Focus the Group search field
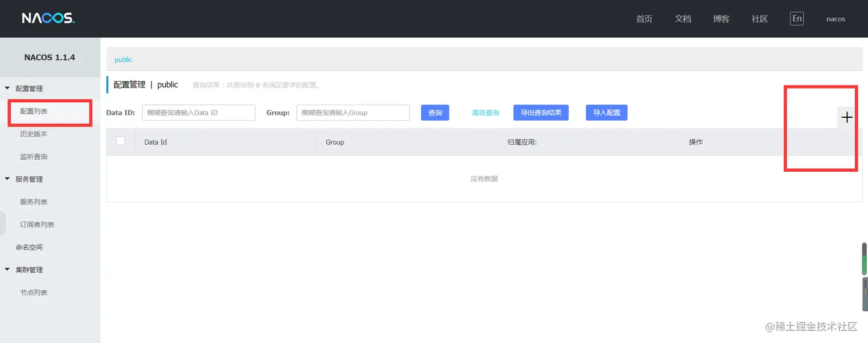 pyautogui.click(x=353, y=113)
